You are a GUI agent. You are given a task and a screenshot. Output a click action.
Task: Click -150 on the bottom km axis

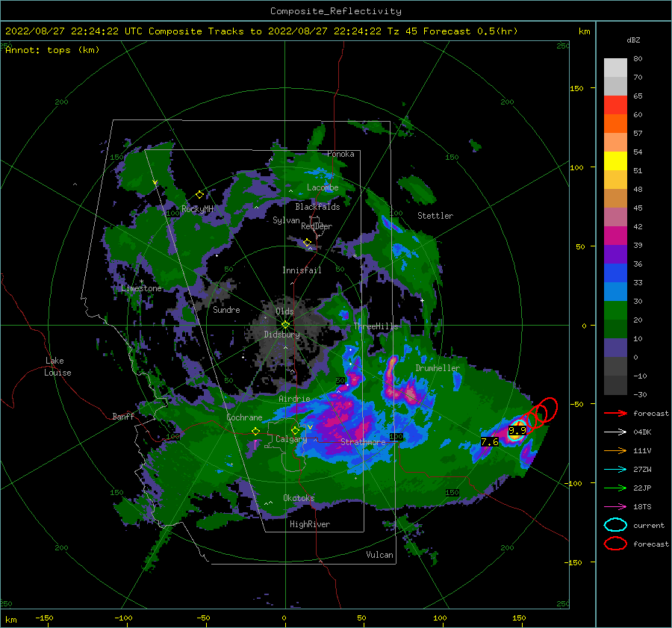click(44, 618)
